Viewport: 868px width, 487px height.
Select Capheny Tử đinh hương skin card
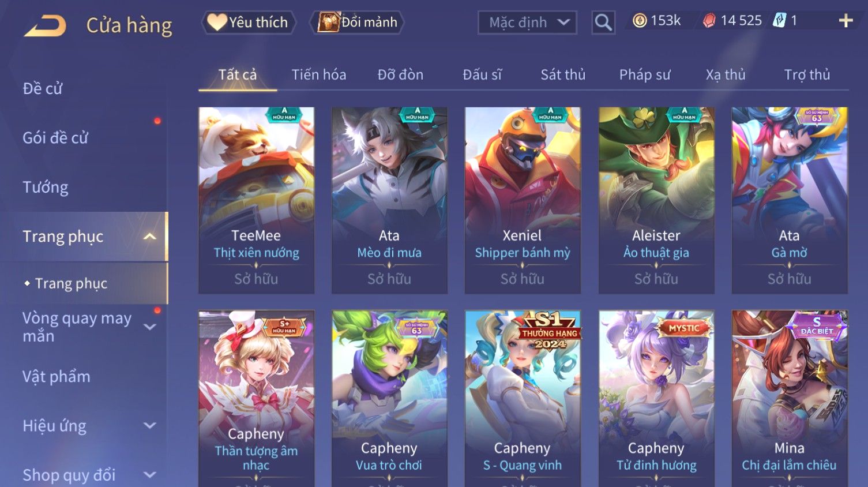pos(656,398)
